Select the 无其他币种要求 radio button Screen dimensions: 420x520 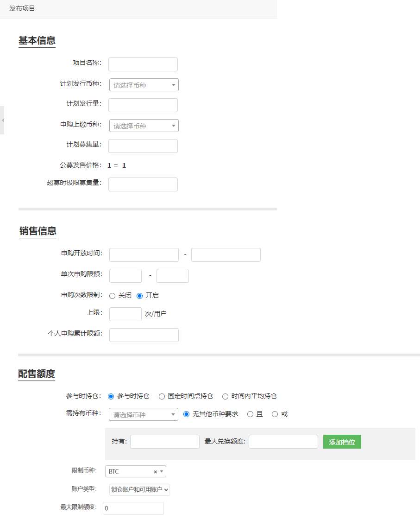click(x=187, y=414)
